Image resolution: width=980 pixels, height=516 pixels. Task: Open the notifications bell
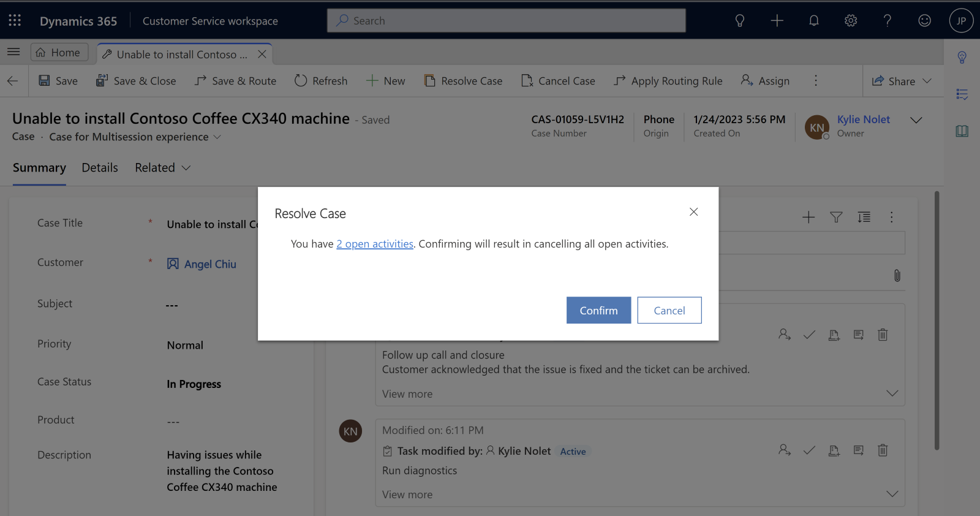(x=814, y=21)
